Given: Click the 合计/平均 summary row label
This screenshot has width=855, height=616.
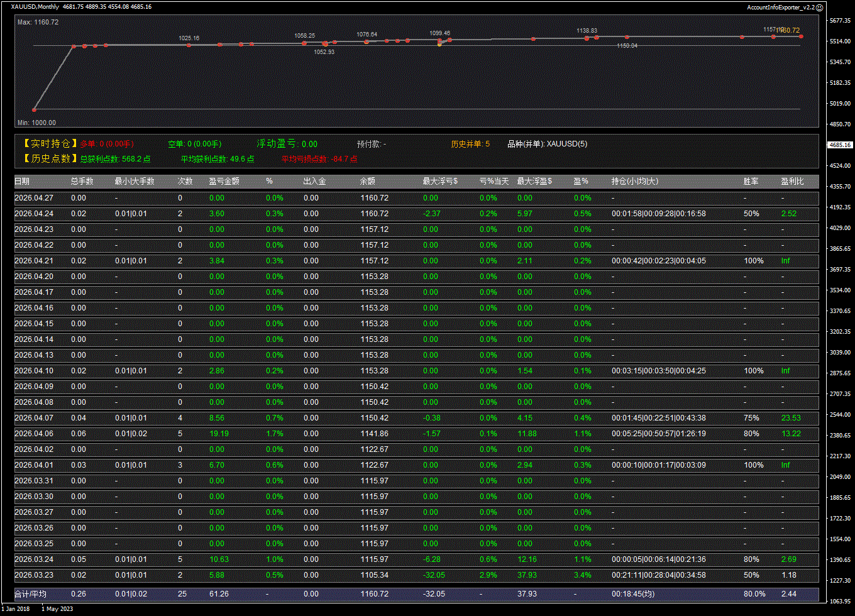Looking at the screenshot, I should [x=31, y=594].
